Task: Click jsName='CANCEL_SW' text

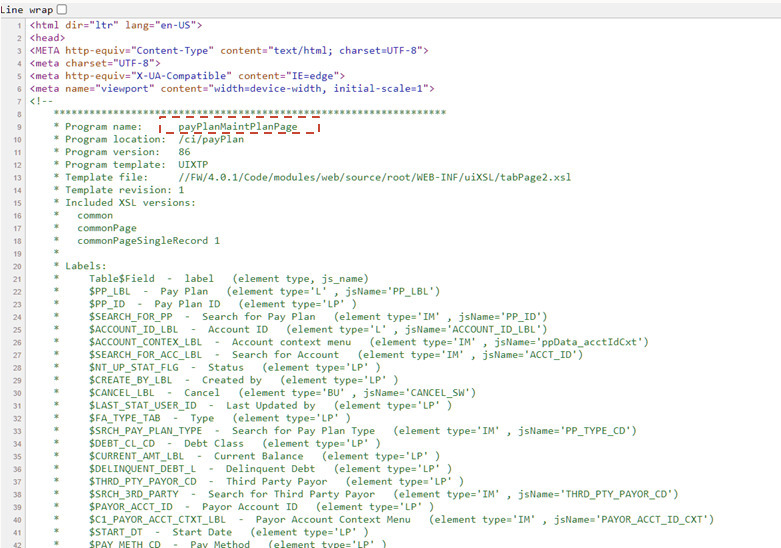Action: click(417, 393)
